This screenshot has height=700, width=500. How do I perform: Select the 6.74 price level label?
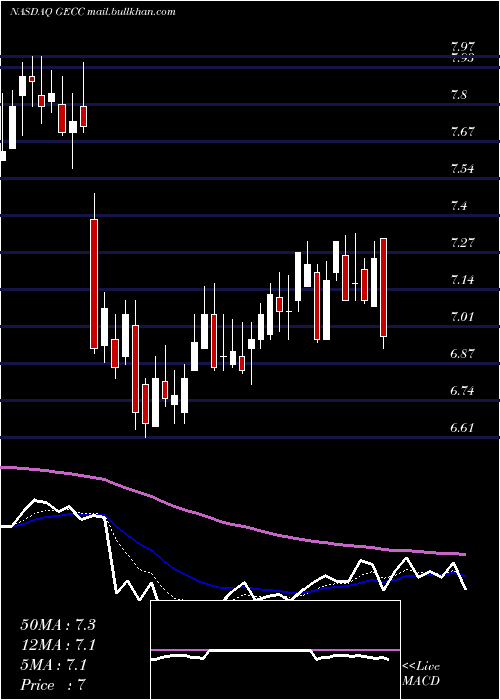tap(463, 392)
